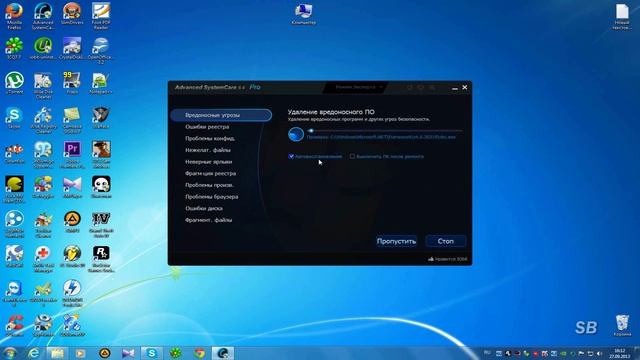Viewport: 640px width, 360px height.
Task: Open SlimDrivers desktop shortcut
Action: click(x=72, y=14)
